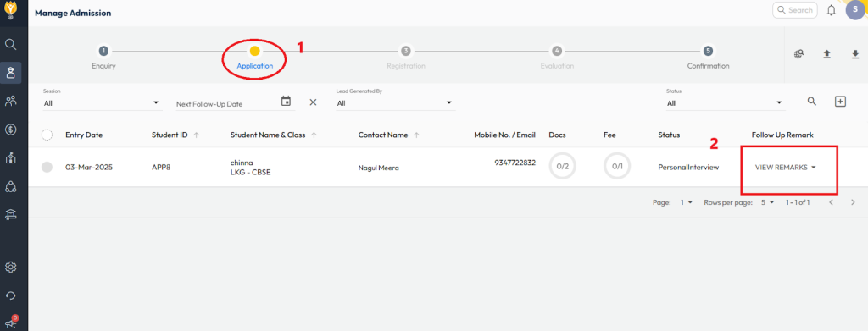Go to the Evaluation step
This screenshot has width=868, height=331.
[557, 58]
